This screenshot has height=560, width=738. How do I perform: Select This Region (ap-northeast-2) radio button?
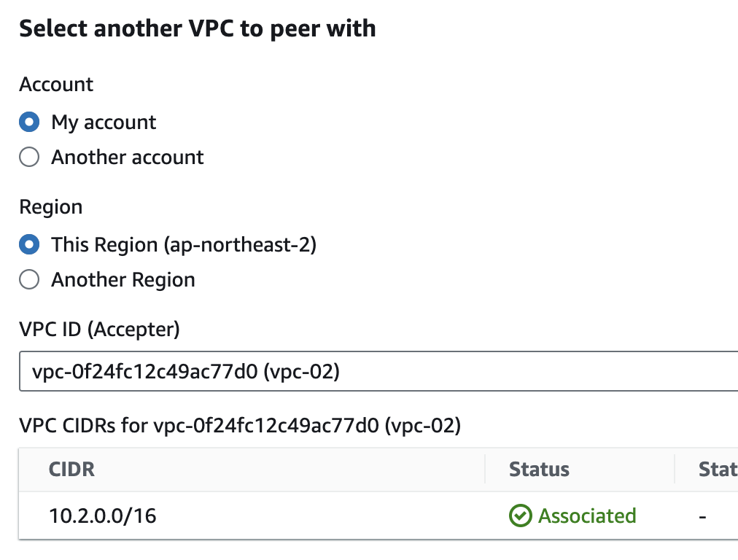coord(29,244)
